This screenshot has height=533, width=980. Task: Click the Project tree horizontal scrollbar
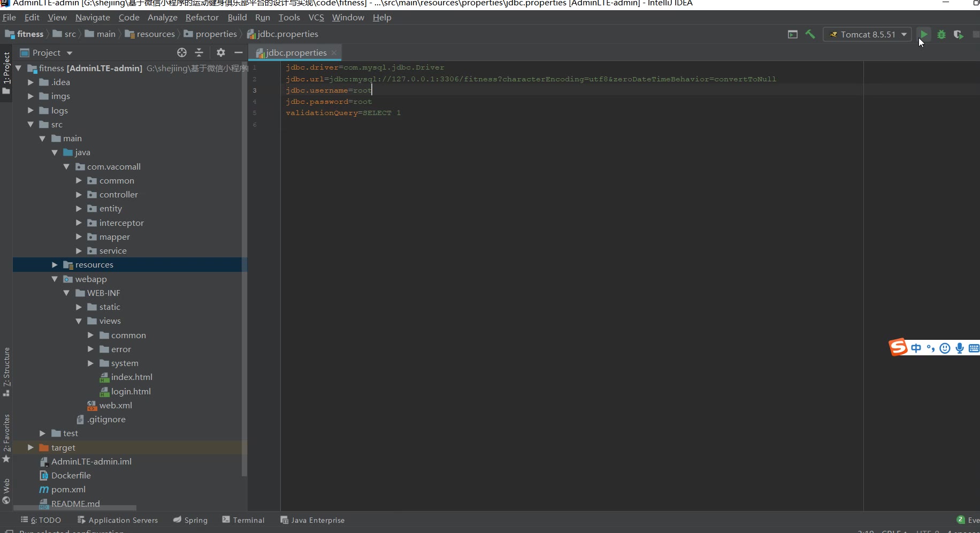point(75,508)
